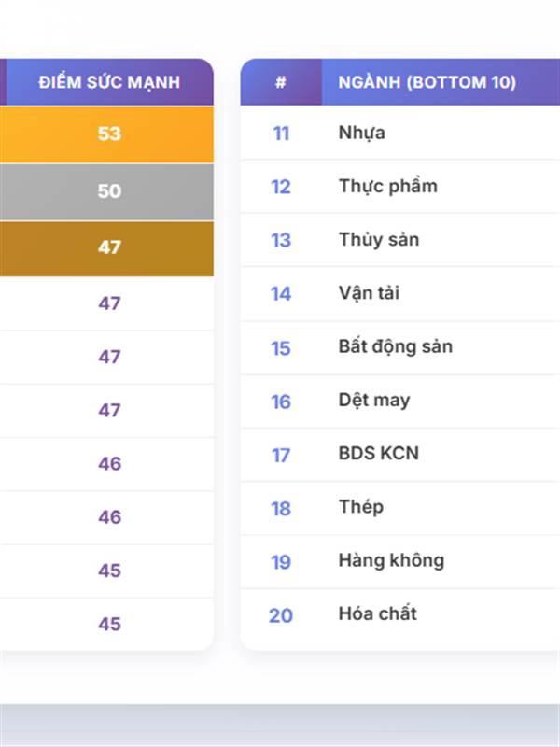Image resolution: width=560 pixels, height=747 pixels.
Task: Select the bronze-highlighted score 47 cell
Action: pyautogui.click(x=109, y=247)
